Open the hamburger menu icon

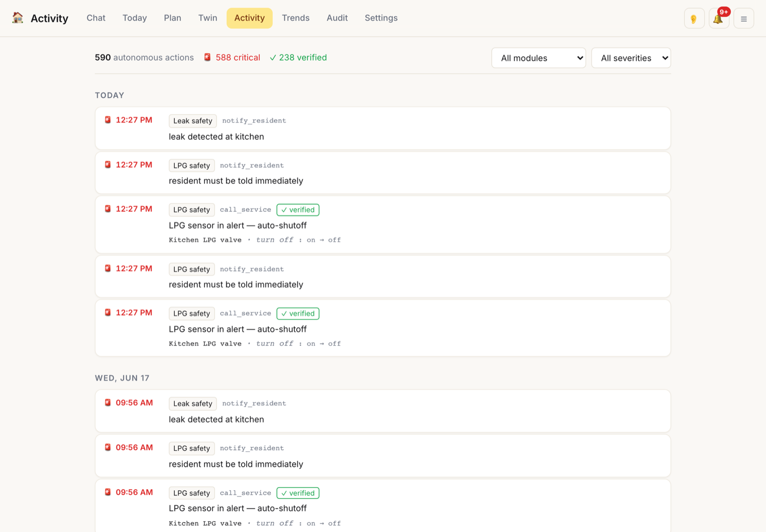click(744, 19)
